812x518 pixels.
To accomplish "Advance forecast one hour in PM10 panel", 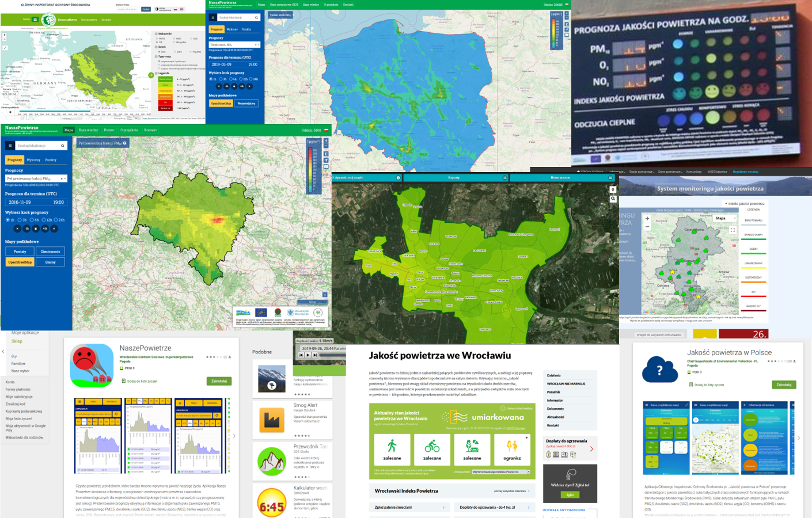I will point(45,228).
